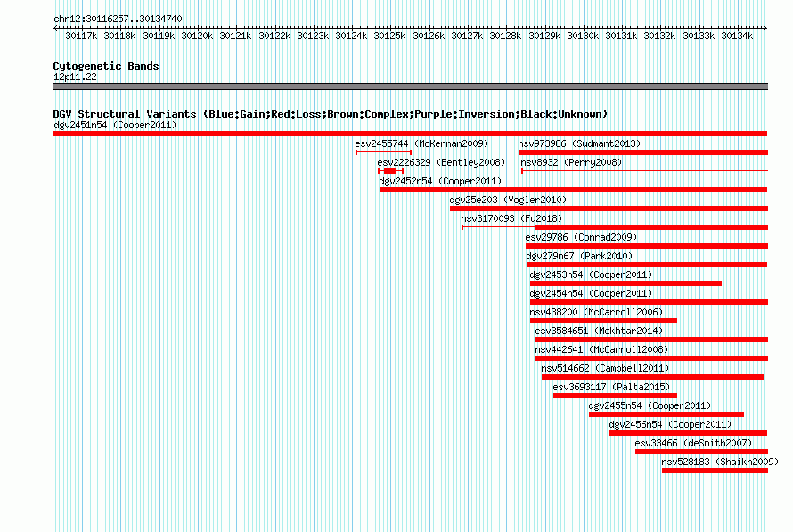This screenshot has height=532, width=793.
Task: Click the red bar under nsv438200
Action: (603, 321)
